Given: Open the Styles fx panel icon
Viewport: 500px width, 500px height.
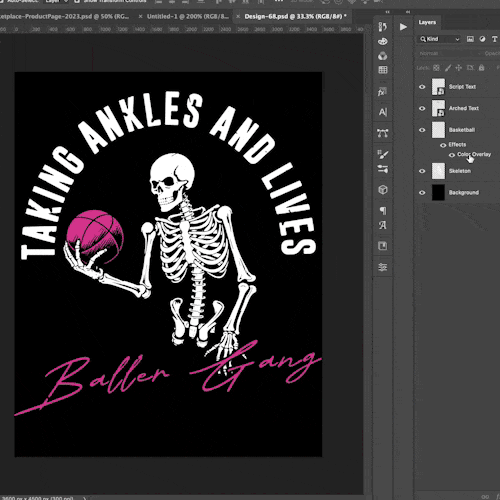Looking at the screenshot, I should coord(383,91).
